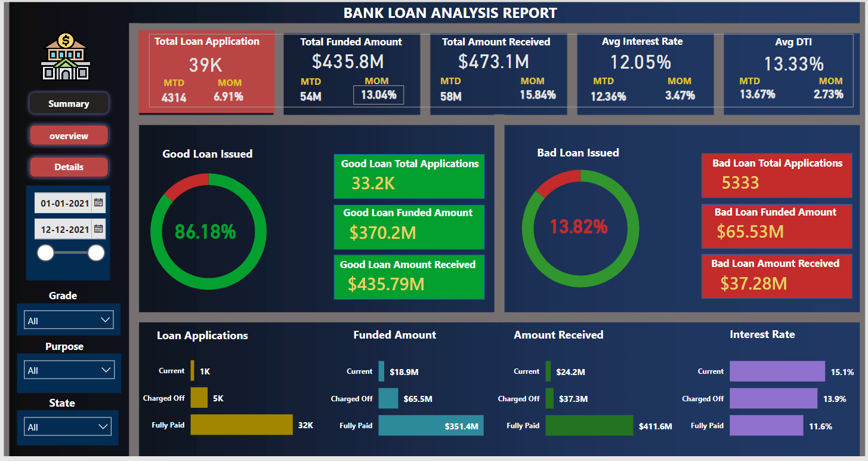Open the State filter dropdown
868x461 pixels.
(69, 427)
